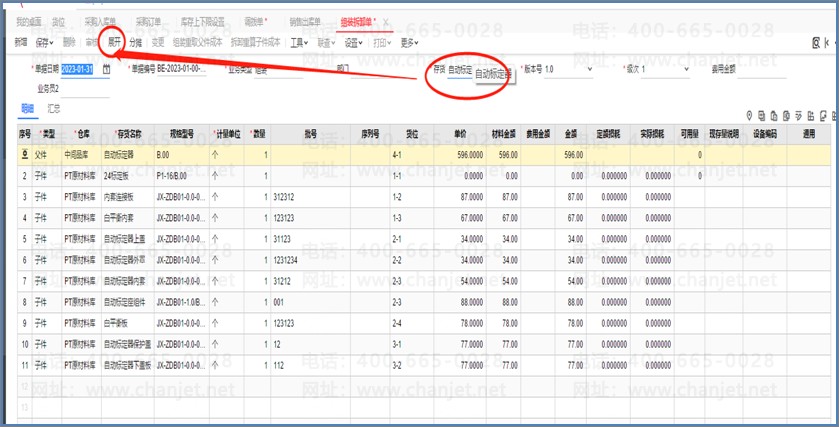This screenshot has width=839, height=427.
Task: Open the 更多 dropdown menu
Action: pos(409,42)
